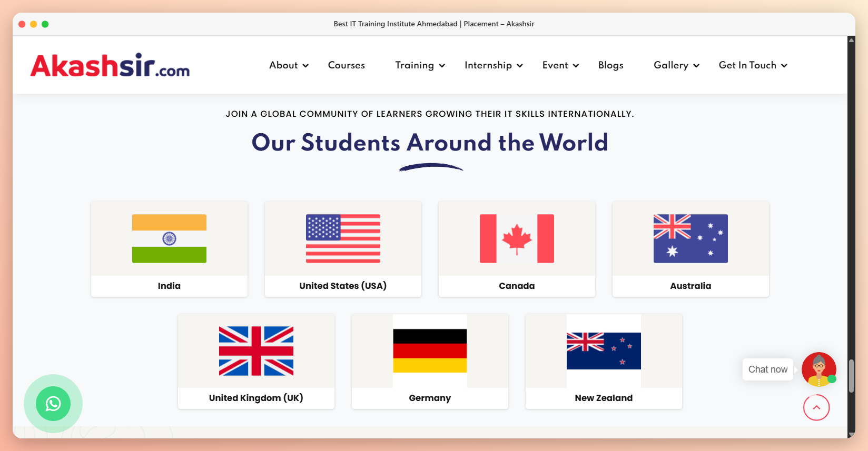Click the Germany flag image

tap(430, 351)
